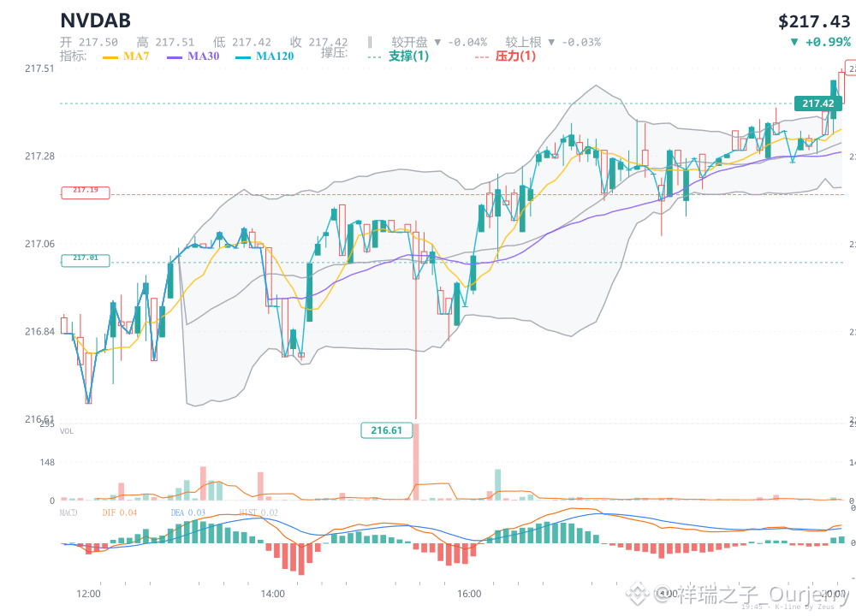This screenshot has height=616, width=856.
Task: Click the 216.84 price axis label
Action: [39, 332]
